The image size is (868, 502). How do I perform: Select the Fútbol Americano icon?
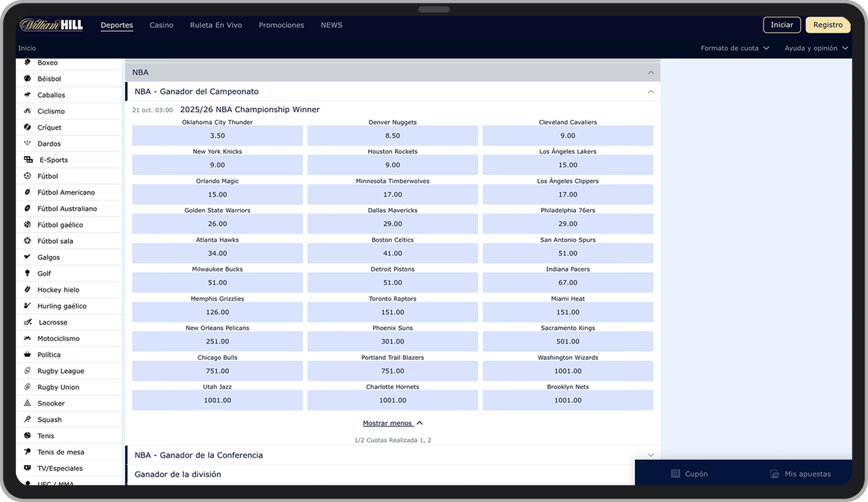28,192
